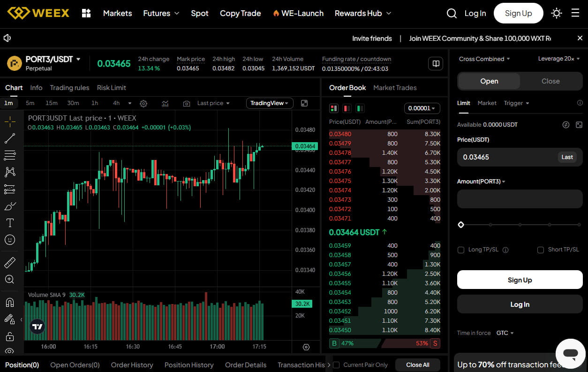Screen dimensions: 588x372
Task: Dismiss the announcement bar with the X
Action: 580,38
